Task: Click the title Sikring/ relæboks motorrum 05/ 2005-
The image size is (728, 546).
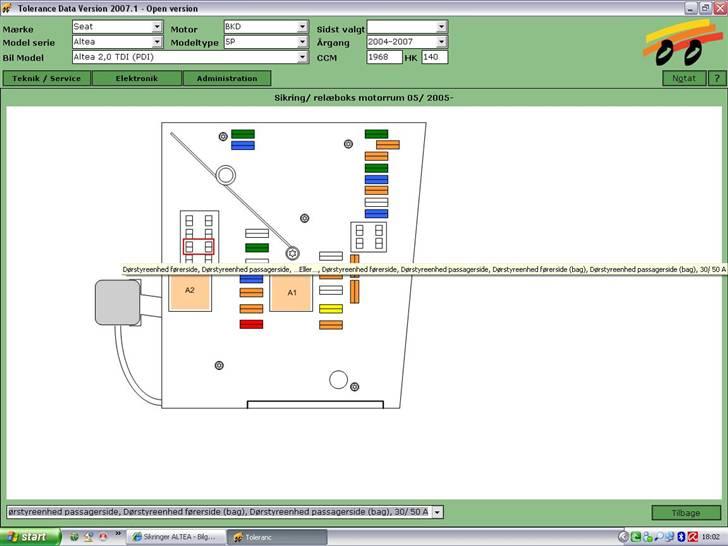Action: coord(364,98)
